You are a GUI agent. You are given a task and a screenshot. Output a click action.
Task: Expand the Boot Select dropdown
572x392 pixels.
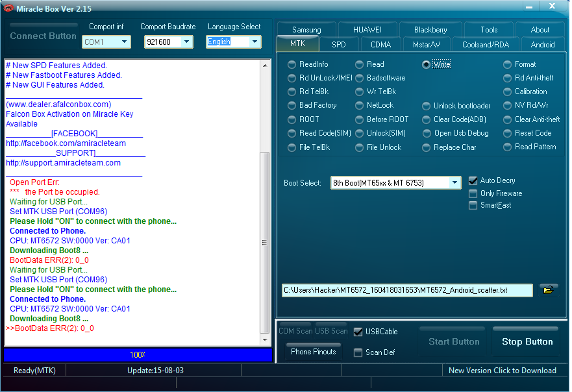[454, 182]
